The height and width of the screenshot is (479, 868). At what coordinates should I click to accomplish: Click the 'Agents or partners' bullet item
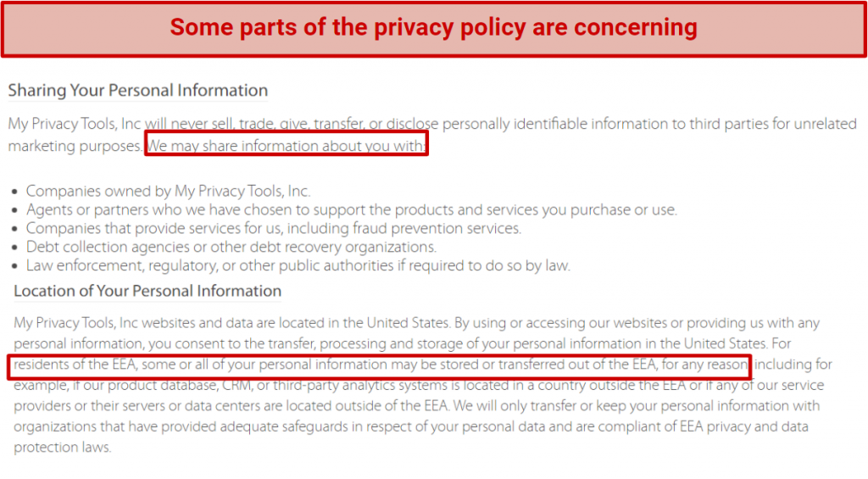tap(352, 210)
